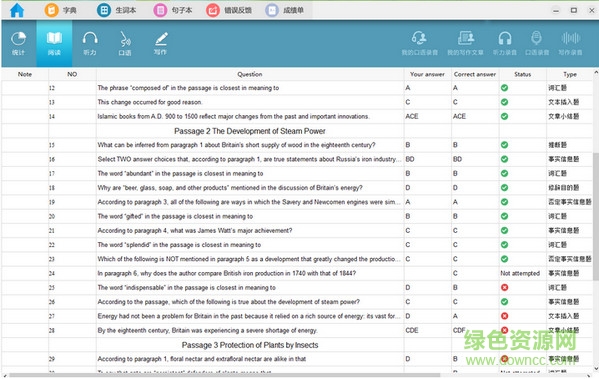Image resolution: width=599 pixels, height=379 pixels.
Task: Click the green check status for question 15
Action: point(505,145)
